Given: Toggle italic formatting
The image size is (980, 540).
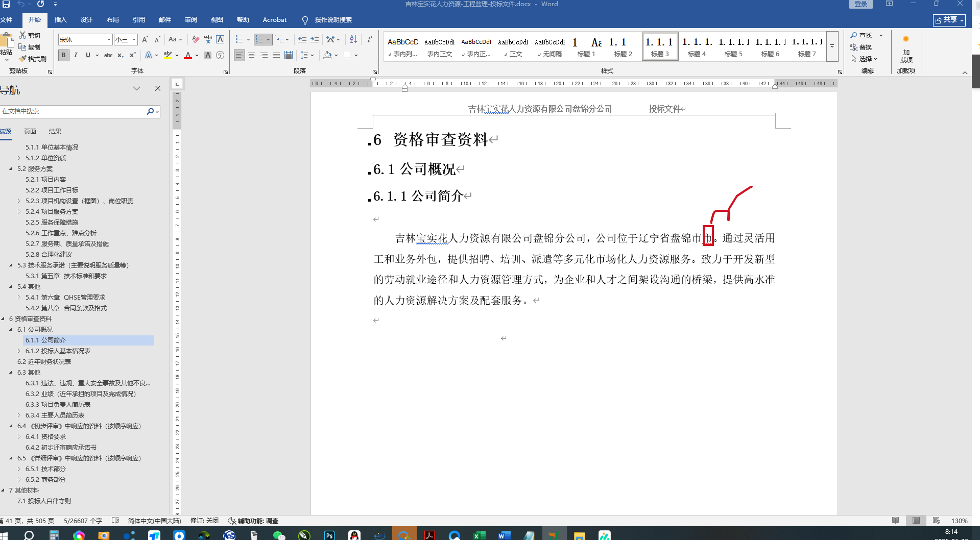Looking at the screenshot, I should pos(76,55).
